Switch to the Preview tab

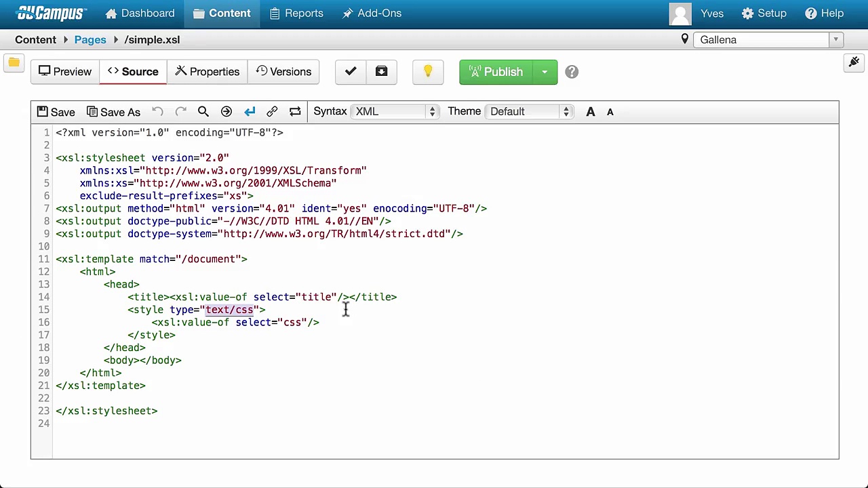[x=65, y=72]
